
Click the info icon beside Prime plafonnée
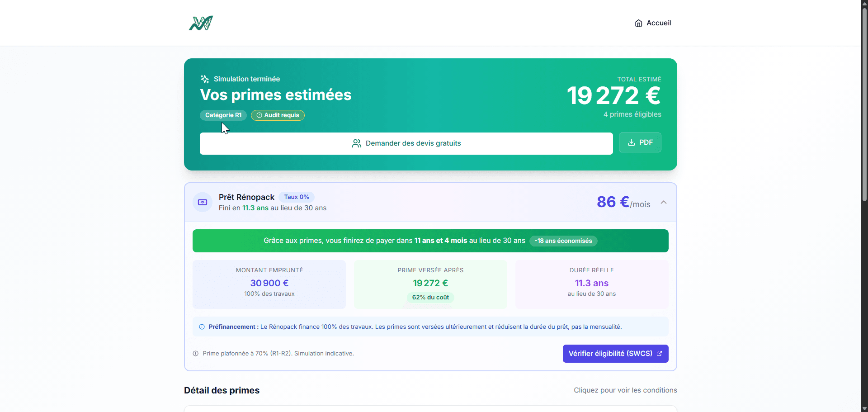pos(196,354)
